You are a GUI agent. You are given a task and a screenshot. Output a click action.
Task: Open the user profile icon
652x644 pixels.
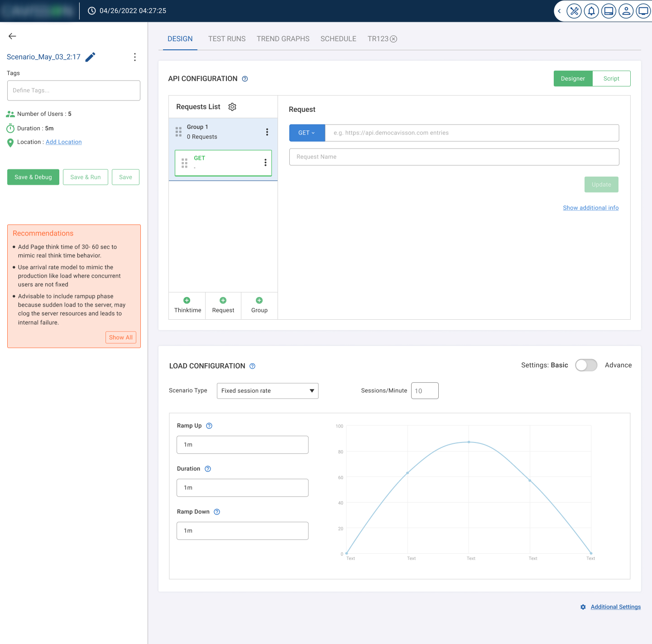[x=626, y=11]
